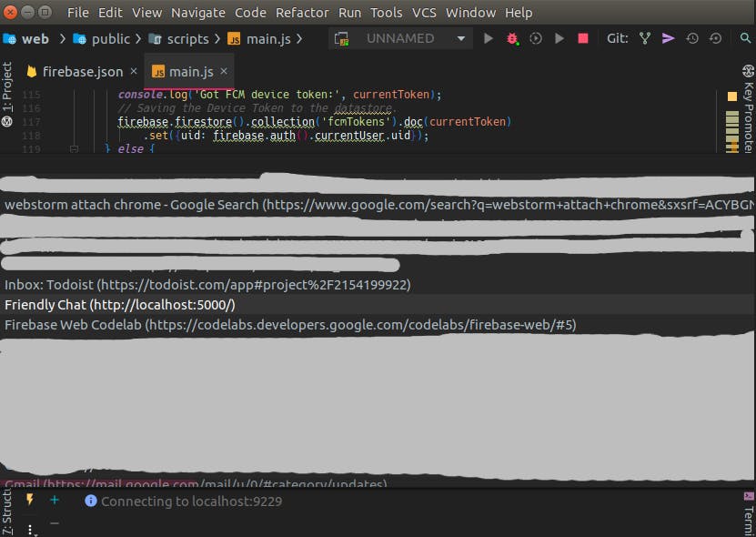This screenshot has height=537, width=756.
Task: Click the 'fcmTokens' string in code
Action: tap(356, 122)
